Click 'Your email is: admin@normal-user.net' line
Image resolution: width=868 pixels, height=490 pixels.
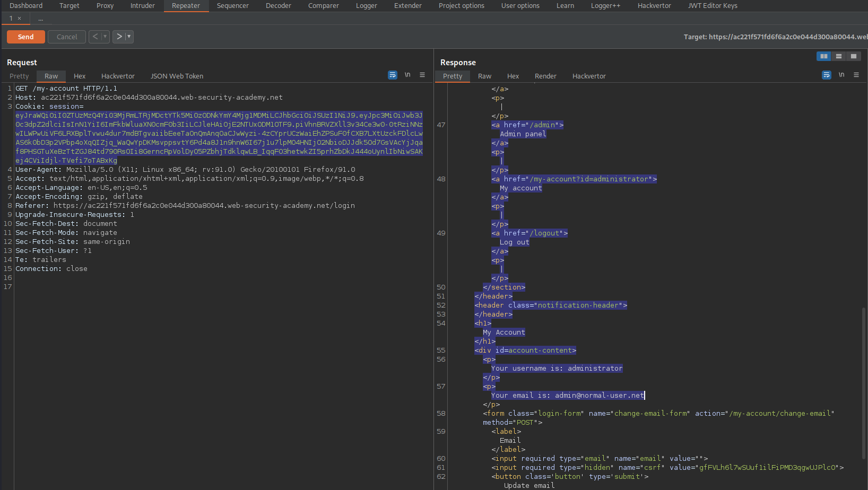coord(568,396)
